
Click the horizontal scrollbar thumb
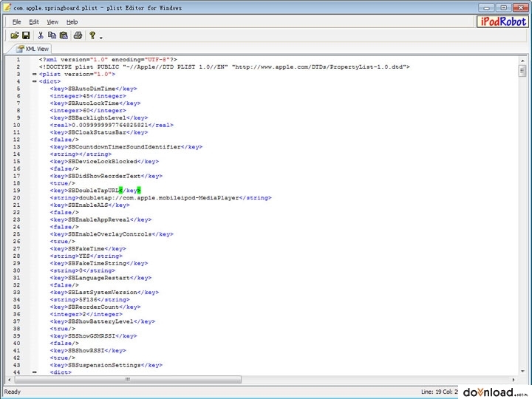pyautogui.click(x=128, y=379)
